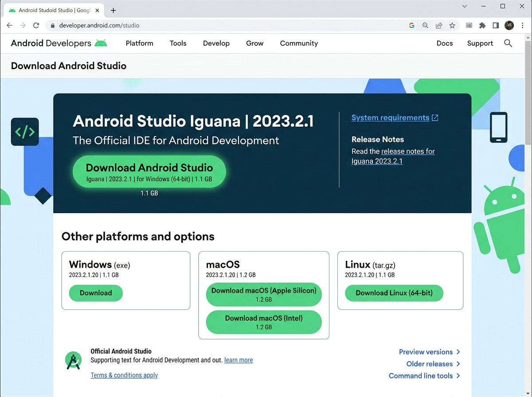532x397 pixels.
Task: Open Preview versions link
Action: [426, 352]
